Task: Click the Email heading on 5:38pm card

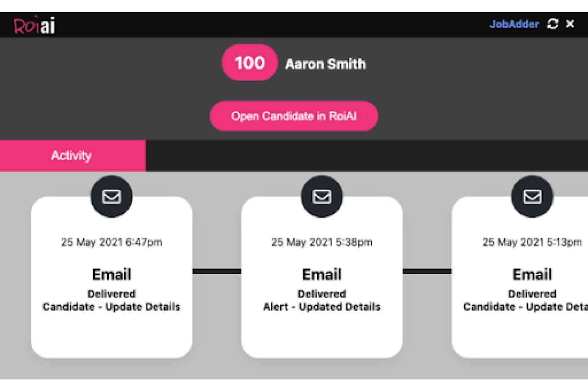Action: [x=322, y=274]
